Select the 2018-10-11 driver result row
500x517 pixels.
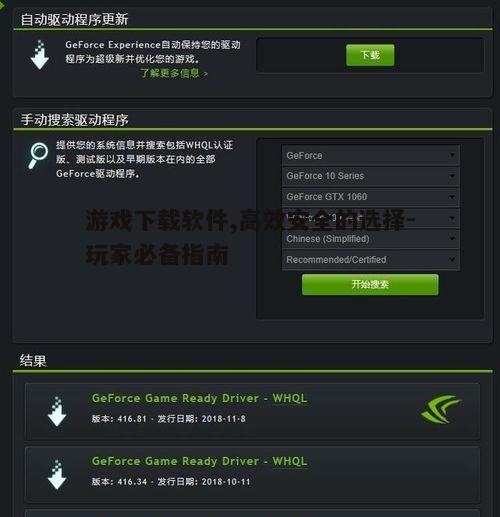click(252, 475)
